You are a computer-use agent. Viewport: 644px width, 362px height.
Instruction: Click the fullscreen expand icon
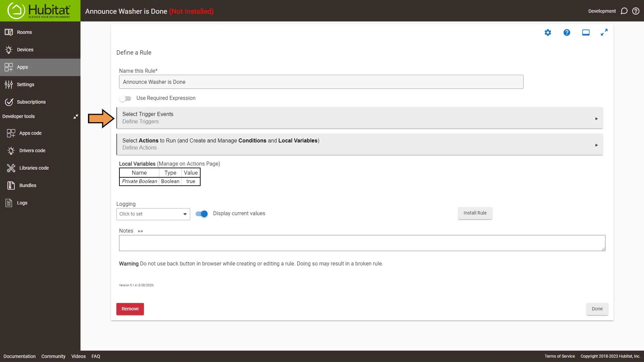[604, 32]
